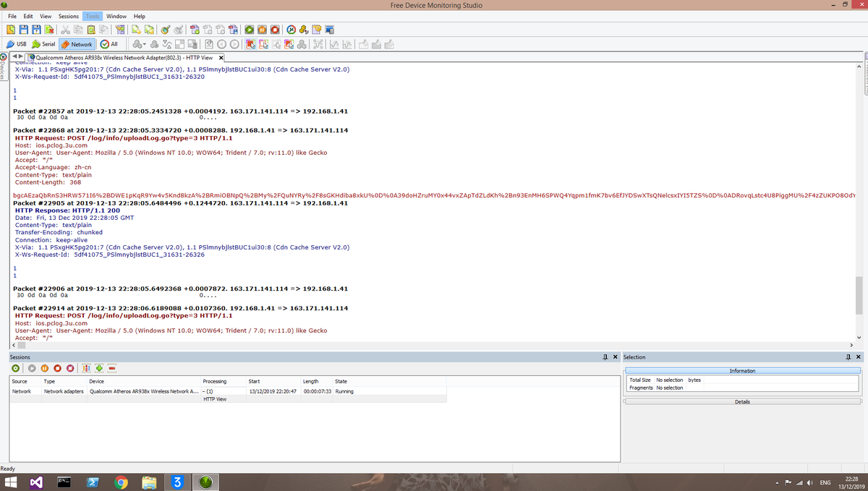Click the red Stop button in top toolbar

pos(275,30)
